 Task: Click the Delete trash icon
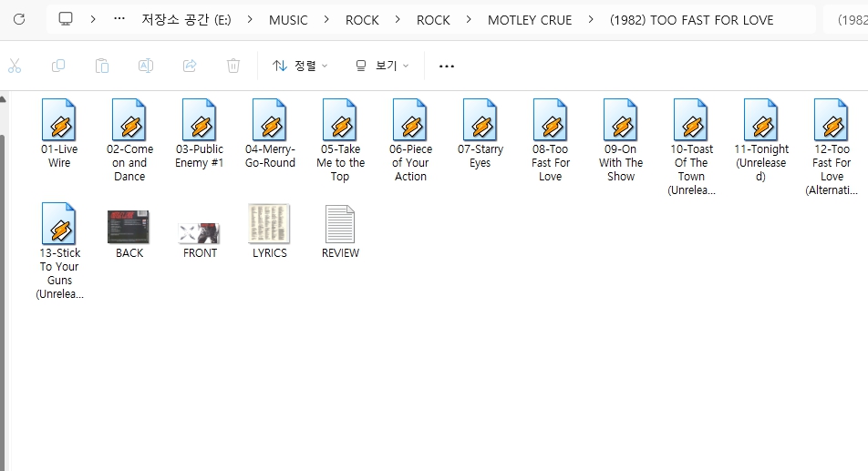(x=233, y=66)
